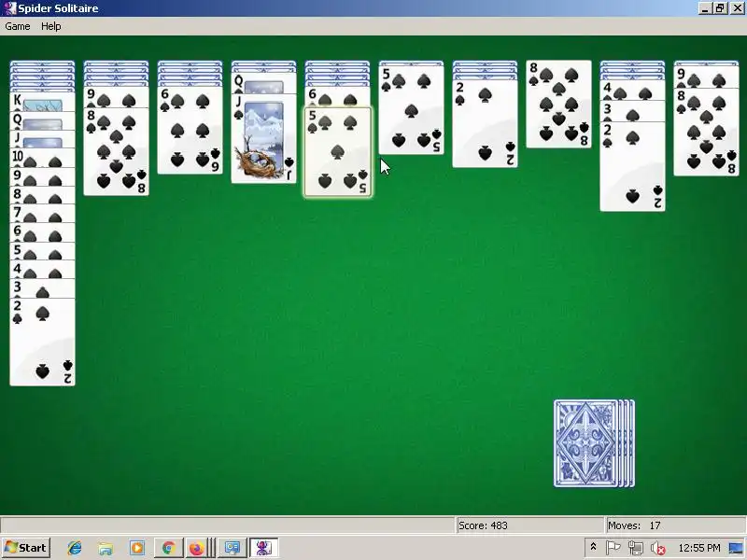Click the Show desktop button

coord(736,548)
